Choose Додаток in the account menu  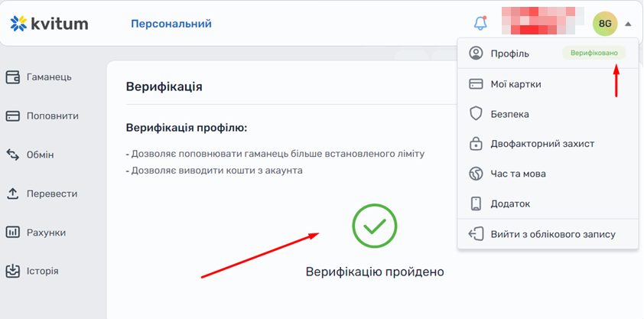(x=510, y=203)
